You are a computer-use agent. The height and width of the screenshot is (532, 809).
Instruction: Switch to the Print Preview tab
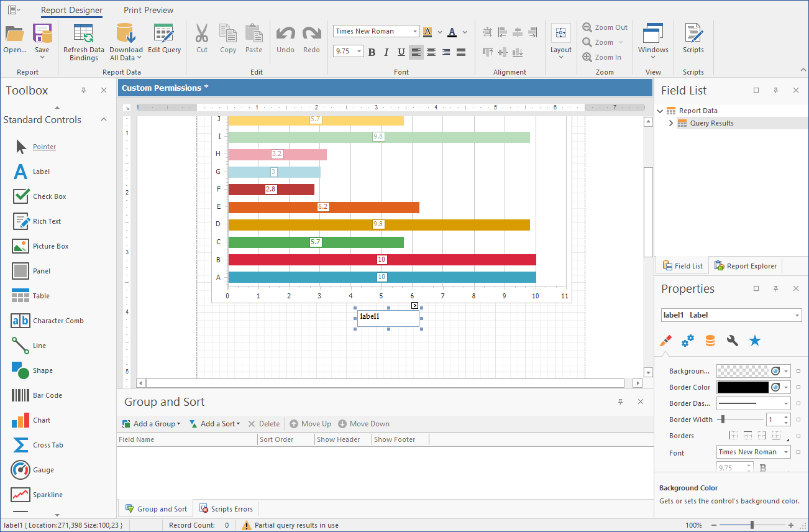[149, 10]
